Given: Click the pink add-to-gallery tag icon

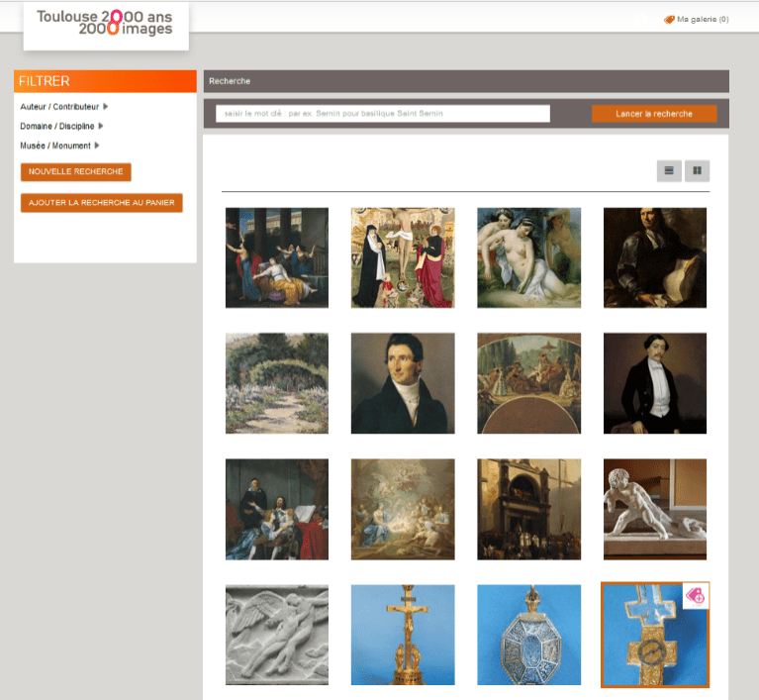Looking at the screenshot, I should click(x=696, y=596).
